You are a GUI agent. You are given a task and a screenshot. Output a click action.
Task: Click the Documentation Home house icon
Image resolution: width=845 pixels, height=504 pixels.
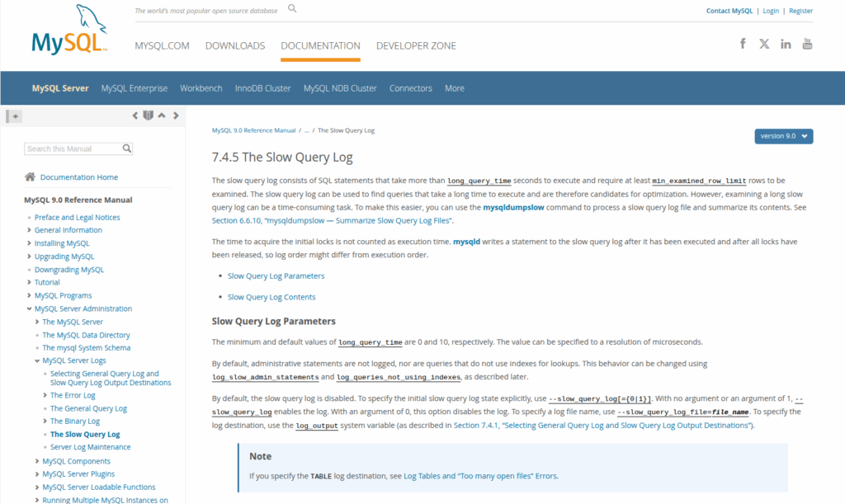[30, 177]
